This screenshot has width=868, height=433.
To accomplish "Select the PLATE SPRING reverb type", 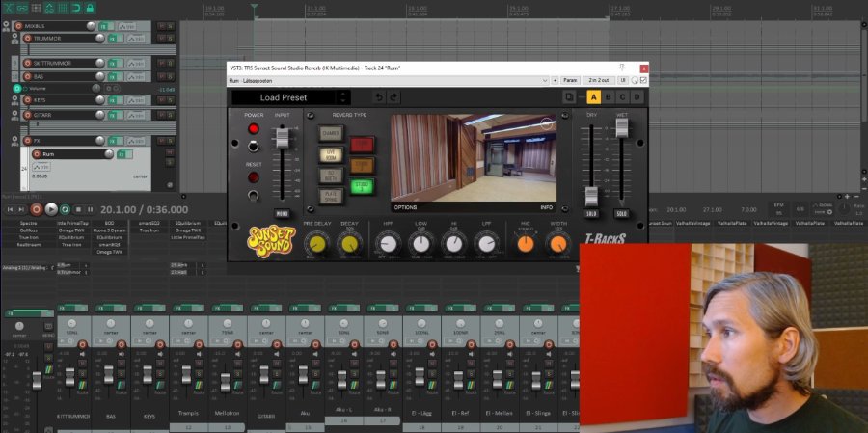I will click(331, 196).
